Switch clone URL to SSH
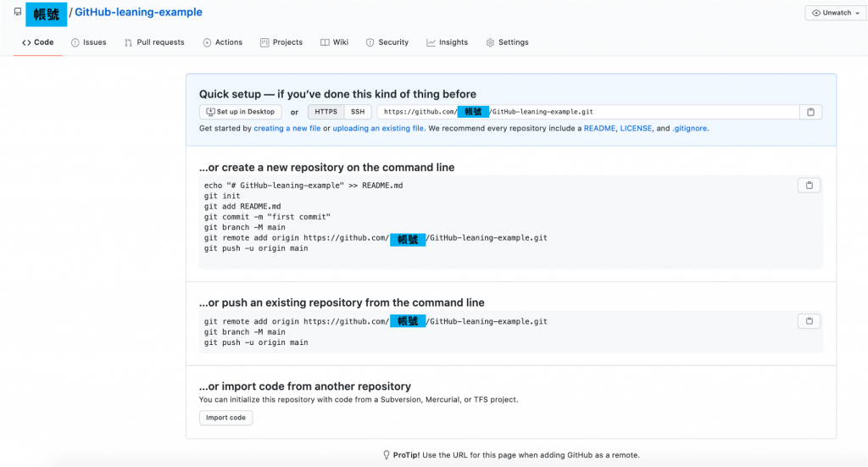The width and height of the screenshot is (868, 467). (358, 112)
